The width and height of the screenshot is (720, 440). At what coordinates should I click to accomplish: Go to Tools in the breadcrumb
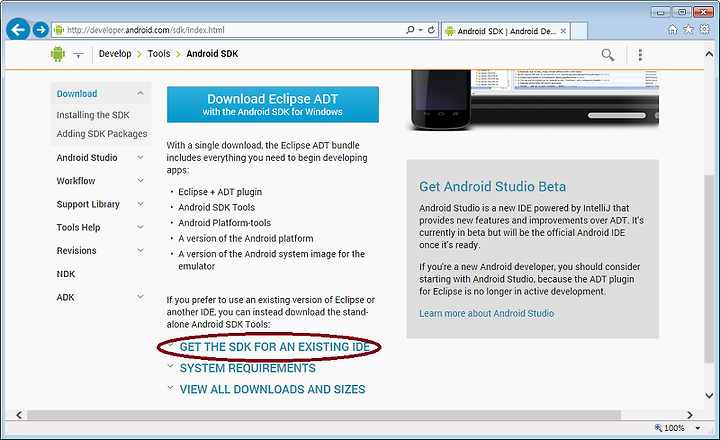tap(159, 54)
